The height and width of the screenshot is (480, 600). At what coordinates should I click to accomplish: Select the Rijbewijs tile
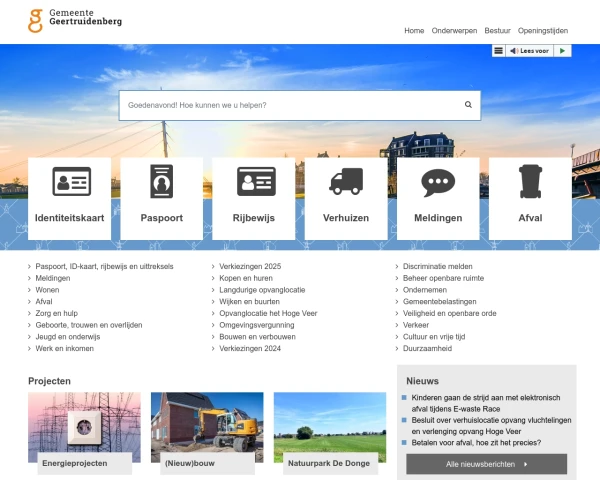(254, 197)
